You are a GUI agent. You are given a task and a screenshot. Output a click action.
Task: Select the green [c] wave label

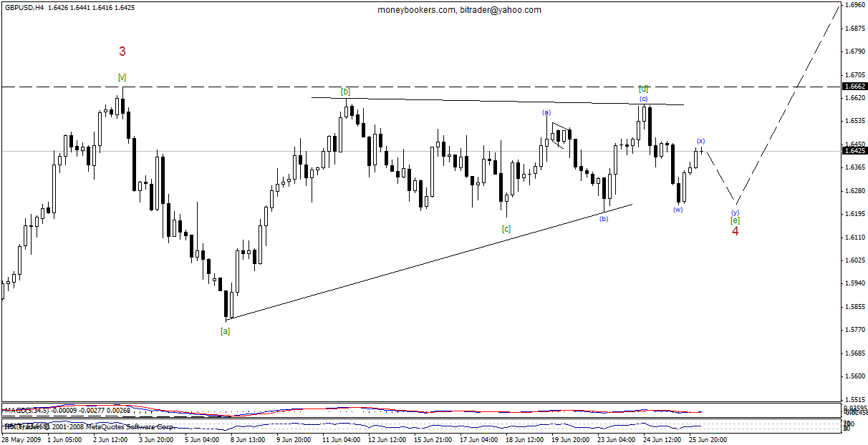click(x=506, y=229)
